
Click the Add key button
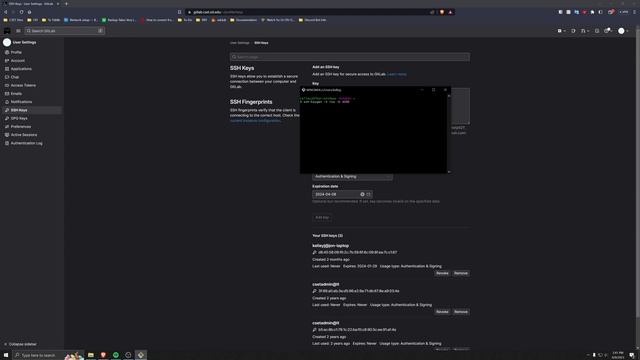(x=322, y=218)
